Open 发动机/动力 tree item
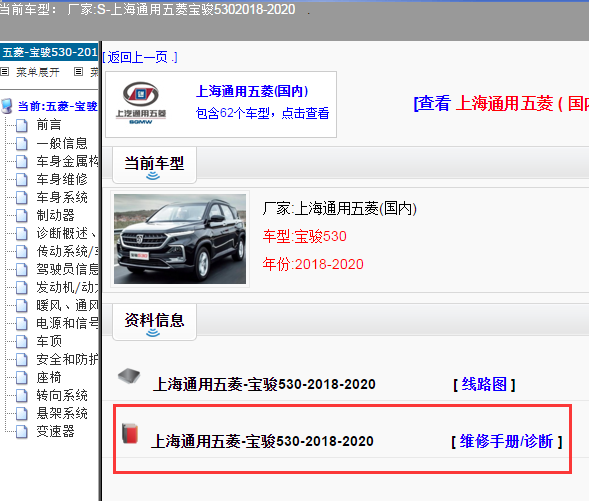This screenshot has height=501, width=589. pos(67,287)
